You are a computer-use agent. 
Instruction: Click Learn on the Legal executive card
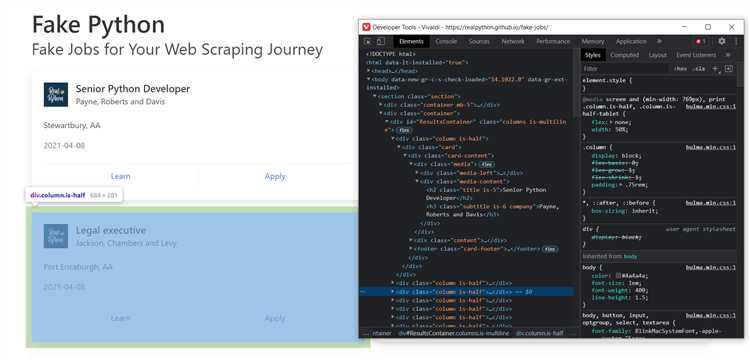[x=120, y=318]
